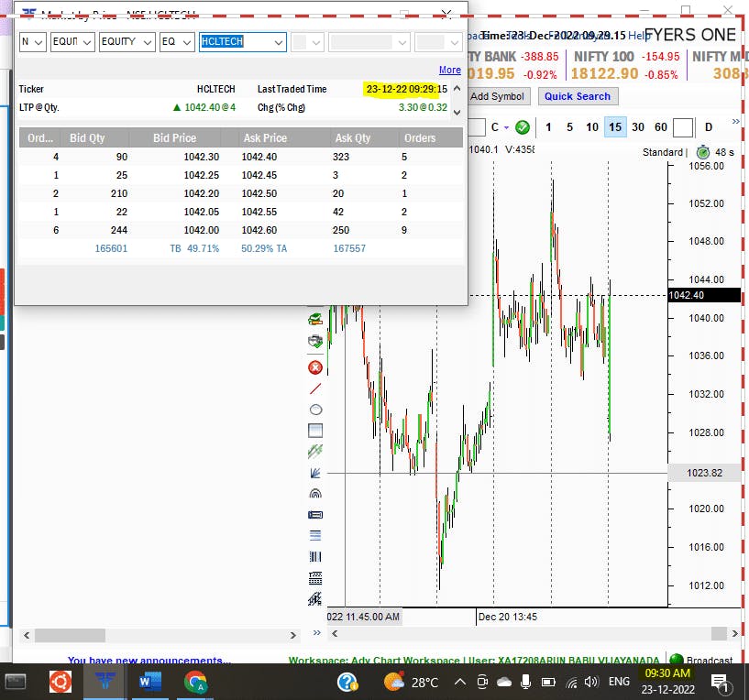Click the green checkmark circle in chart toolbar
The width and height of the screenshot is (749, 700).
(x=523, y=127)
